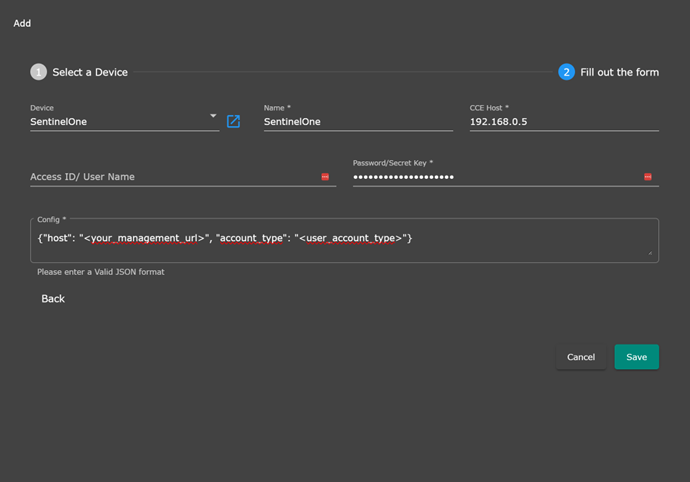The width and height of the screenshot is (690, 482).
Task: Grab the Config textarea resize handle
Action: (x=650, y=253)
